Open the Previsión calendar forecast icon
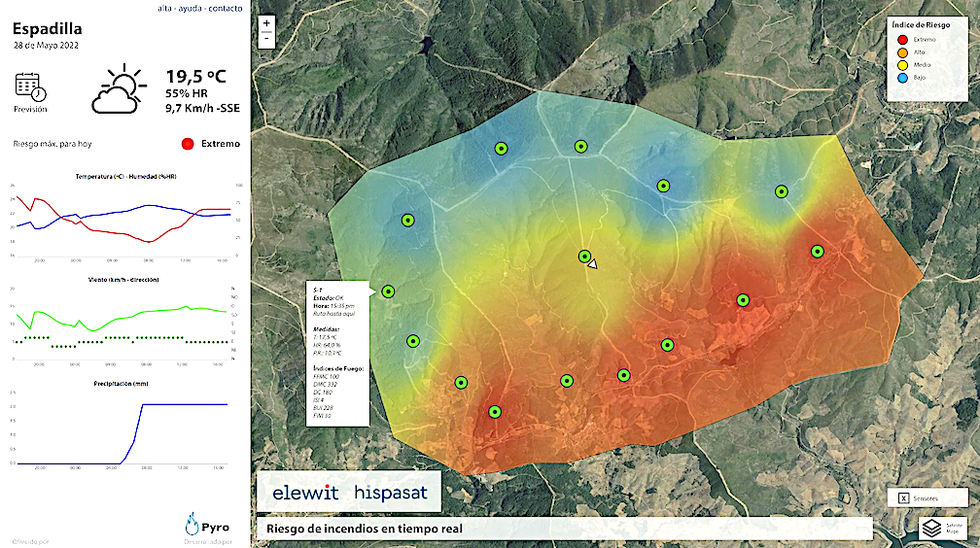 coord(30,87)
